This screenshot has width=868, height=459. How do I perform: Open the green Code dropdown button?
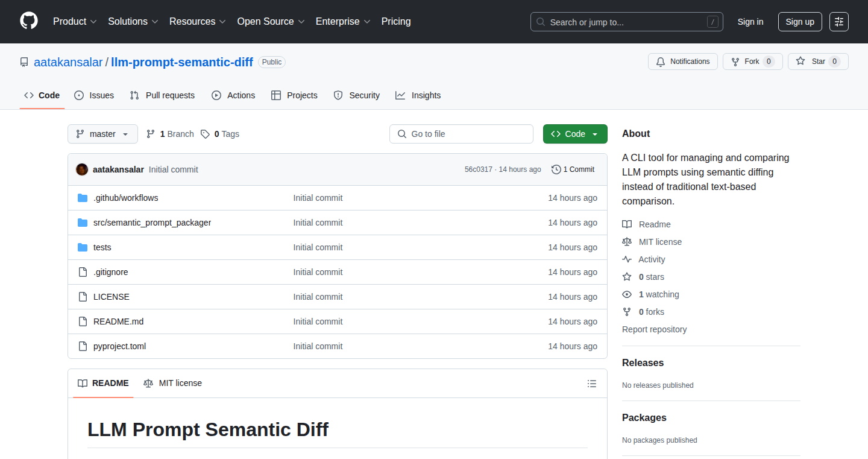575,134
